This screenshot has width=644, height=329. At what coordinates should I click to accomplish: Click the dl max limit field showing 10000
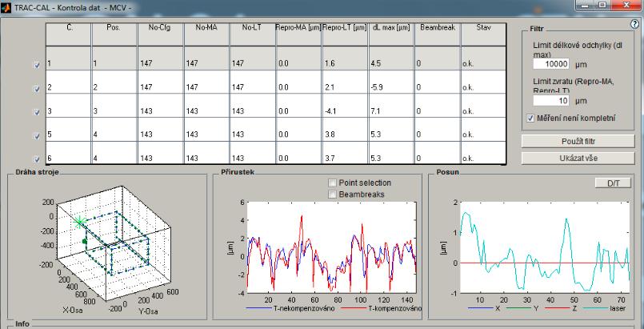[x=551, y=64]
